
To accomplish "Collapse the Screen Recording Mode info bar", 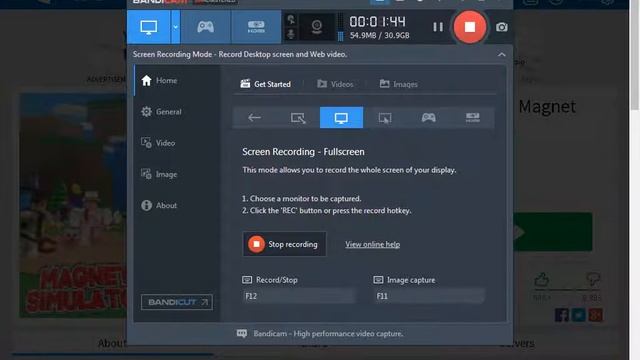I will (x=502, y=54).
